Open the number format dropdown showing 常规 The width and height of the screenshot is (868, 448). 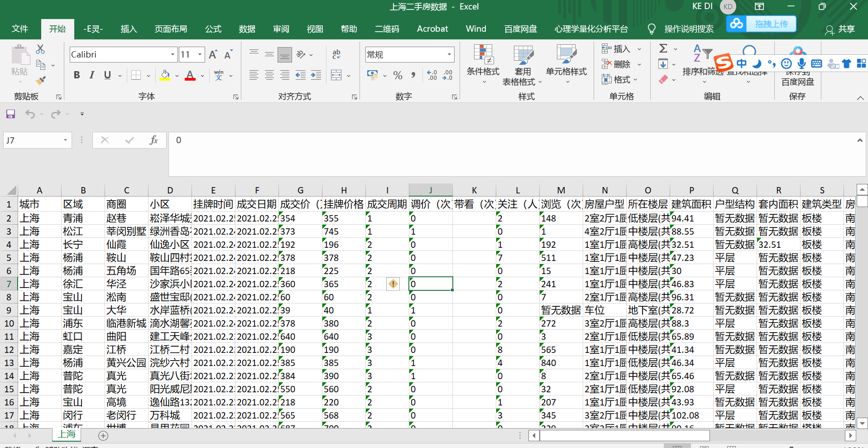click(449, 54)
